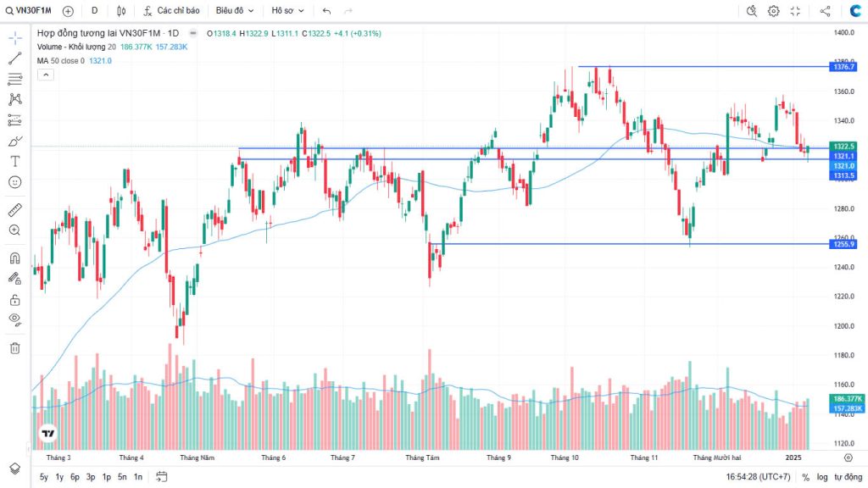The height and width of the screenshot is (488, 868).
Task: Open the Hồ sơ dropdown
Action: pos(287,11)
